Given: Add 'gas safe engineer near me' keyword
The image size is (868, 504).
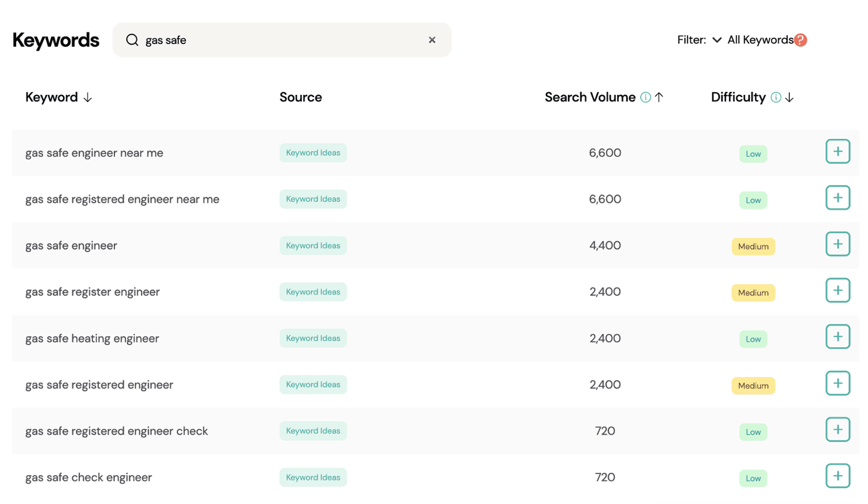Looking at the screenshot, I should [x=838, y=151].
